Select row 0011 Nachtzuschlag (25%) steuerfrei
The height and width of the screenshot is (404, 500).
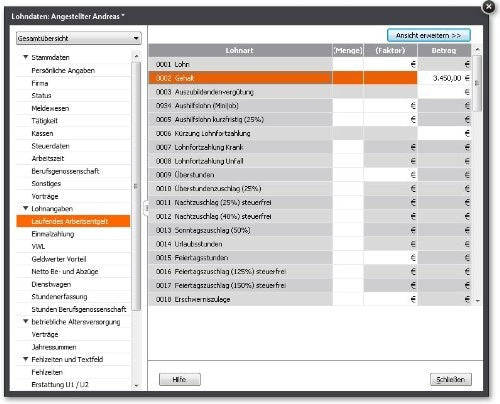310,202
